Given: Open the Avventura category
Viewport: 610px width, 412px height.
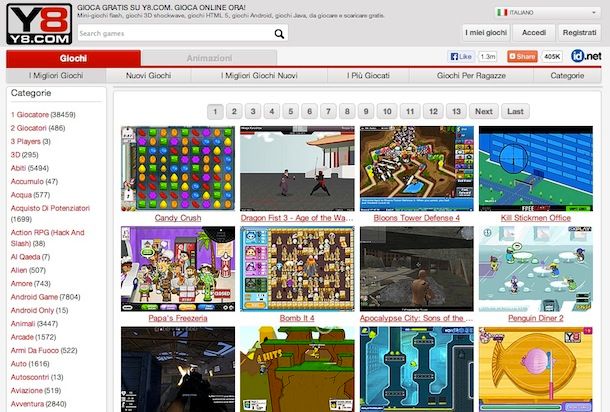Looking at the screenshot, I should pyautogui.click(x=27, y=404).
